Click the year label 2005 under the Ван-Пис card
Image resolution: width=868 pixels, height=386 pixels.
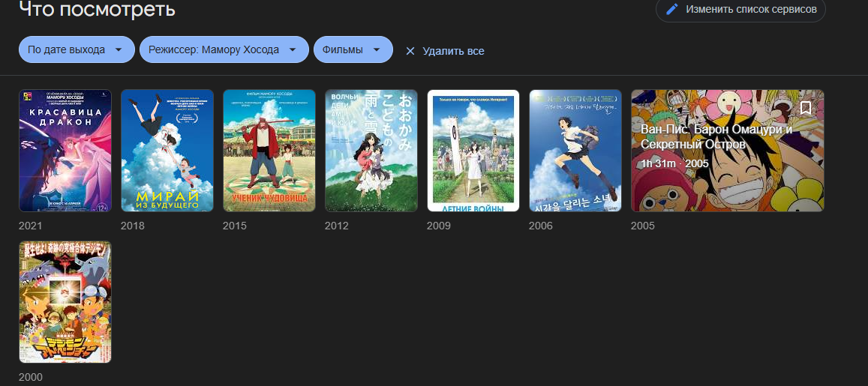pyautogui.click(x=643, y=226)
